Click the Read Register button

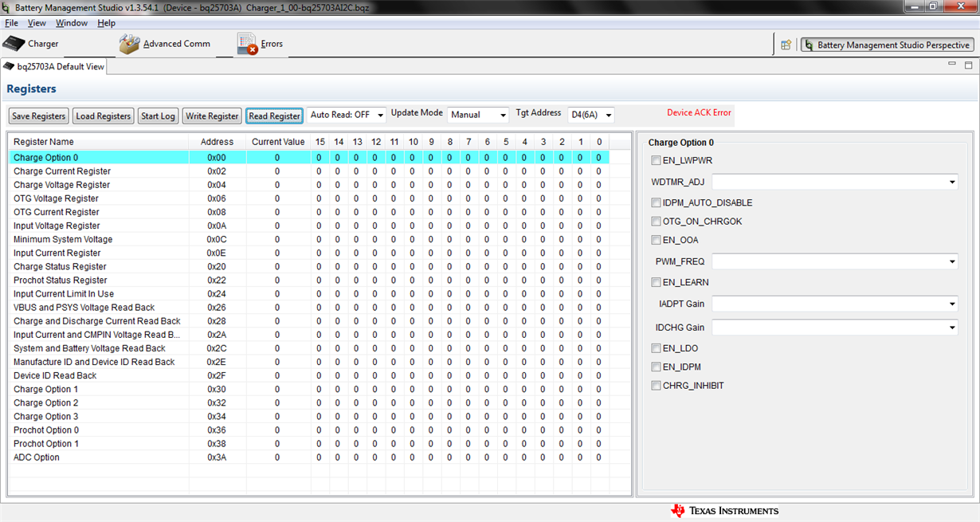click(x=274, y=116)
